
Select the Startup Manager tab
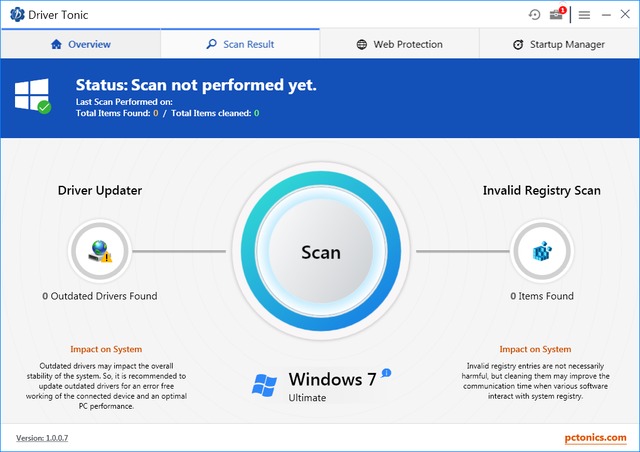559,44
